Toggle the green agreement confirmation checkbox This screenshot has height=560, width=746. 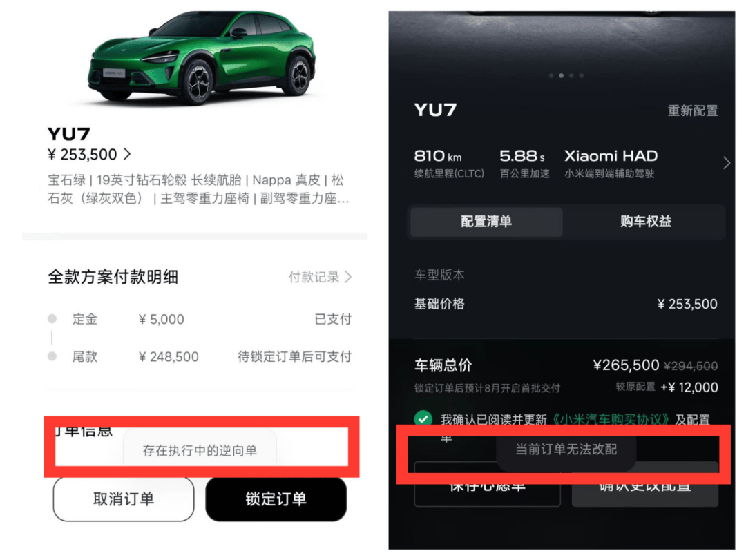(x=423, y=418)
